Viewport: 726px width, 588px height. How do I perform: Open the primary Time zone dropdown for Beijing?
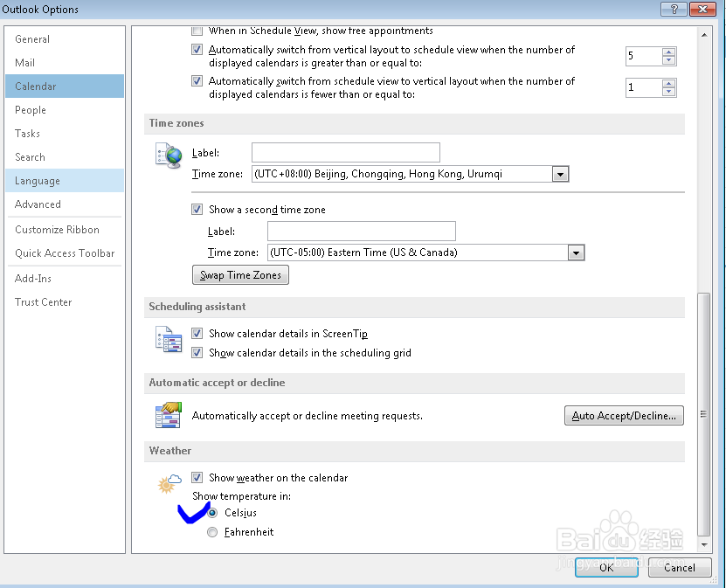[560, 174]
